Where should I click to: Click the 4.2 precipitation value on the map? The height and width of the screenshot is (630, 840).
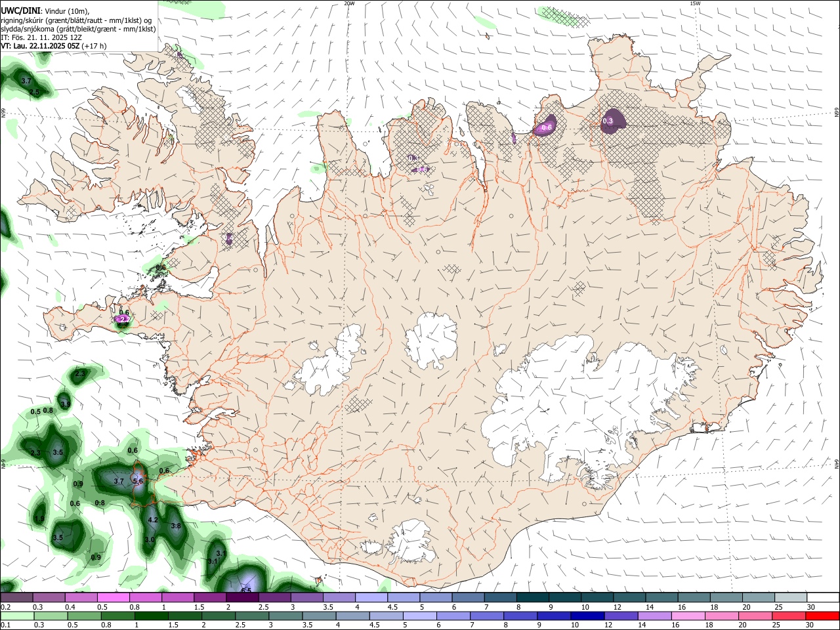pyautogui.click(x=153, y=519)
